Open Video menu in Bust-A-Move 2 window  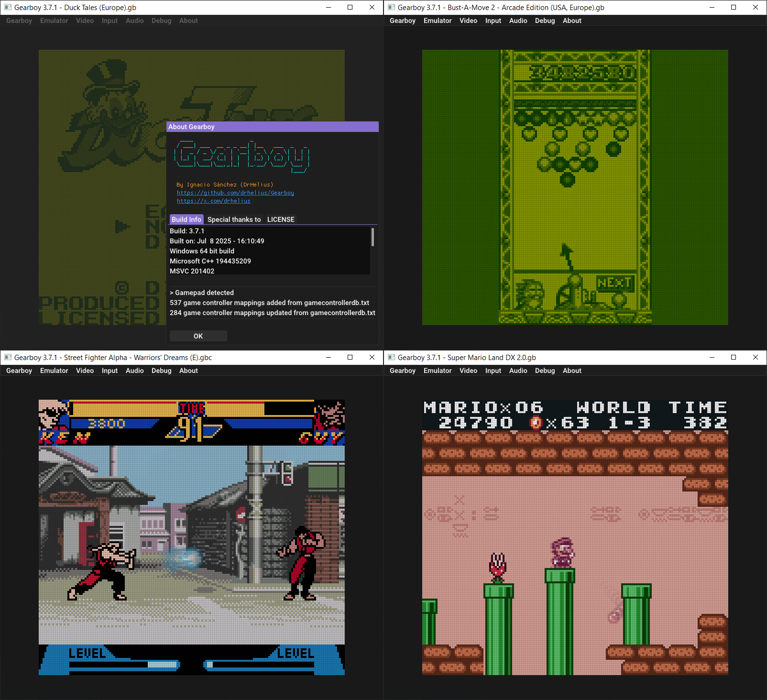tap(468, 21)
